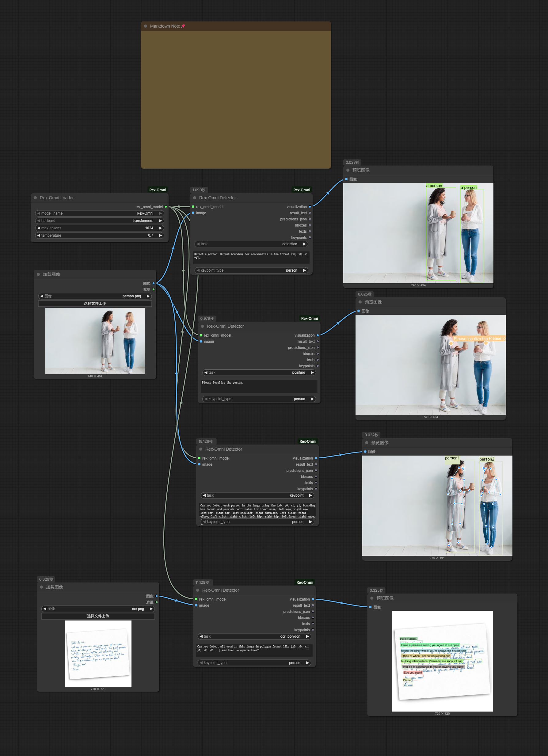Click the ocr.png handwriting thumbnail in 加载图像
The height and width of the screenshot is (756, 548).
[98, 653]
